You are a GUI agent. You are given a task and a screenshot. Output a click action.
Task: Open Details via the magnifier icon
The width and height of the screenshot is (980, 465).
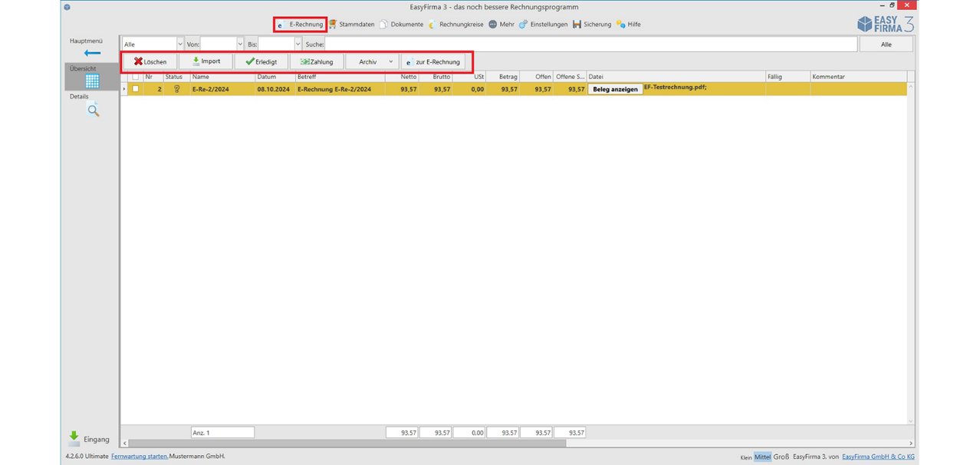click(x=93, y=110)
